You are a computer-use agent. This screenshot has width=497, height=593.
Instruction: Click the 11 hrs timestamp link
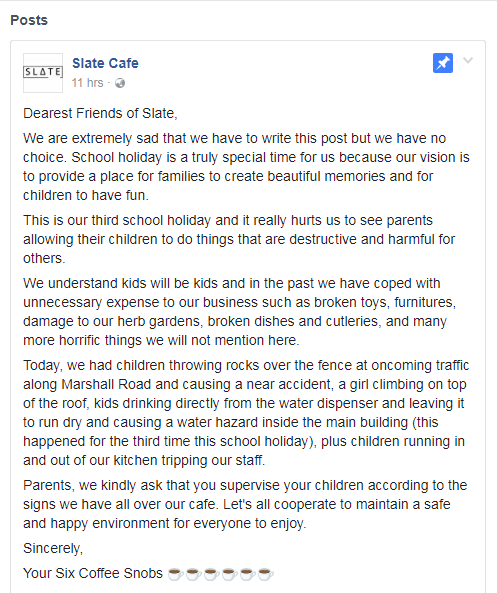point(87,83)
